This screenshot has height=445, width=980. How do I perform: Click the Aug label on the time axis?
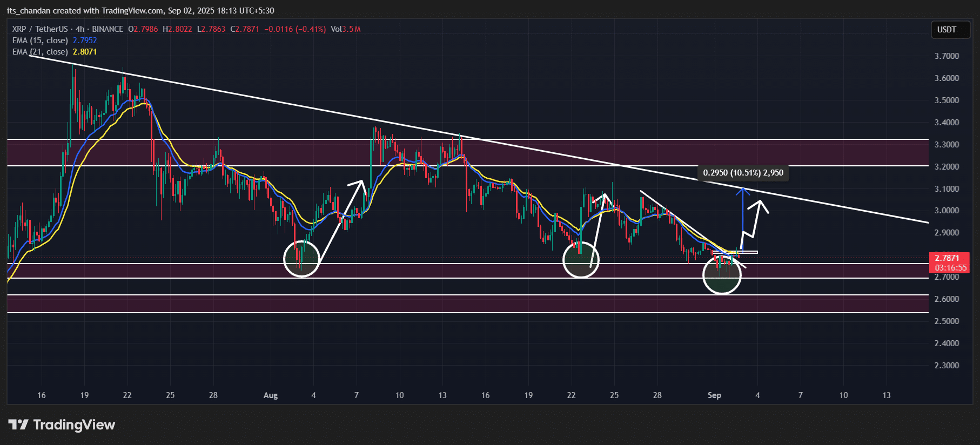[271, 395]
